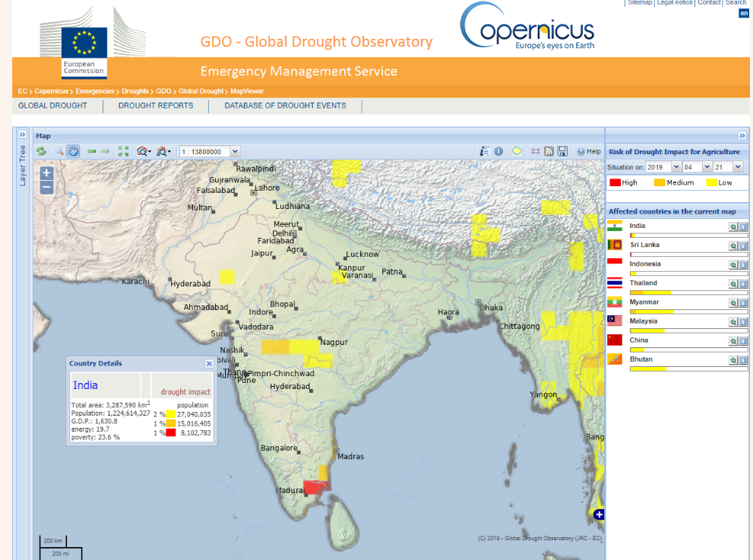Click the RSS feed icon on the toolbar

tap(549, 150)
